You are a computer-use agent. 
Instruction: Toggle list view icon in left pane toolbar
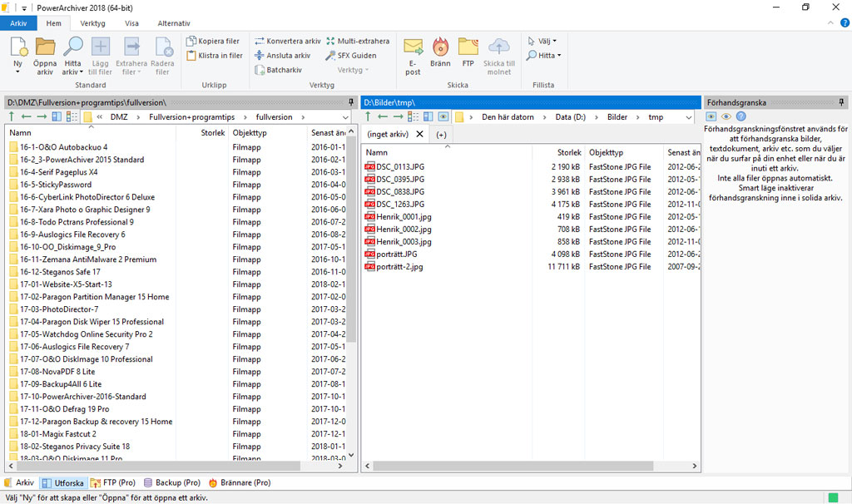coord(72,116)
